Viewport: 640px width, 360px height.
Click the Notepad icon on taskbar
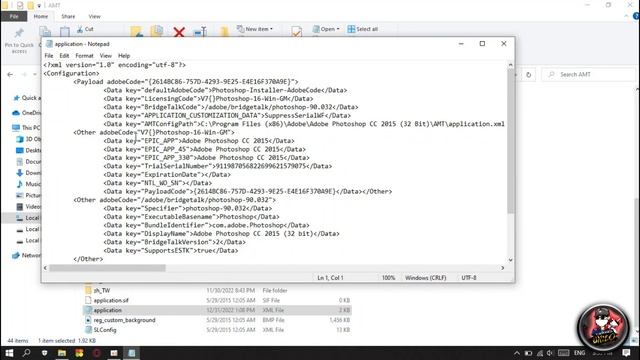(x=132, y=353)
